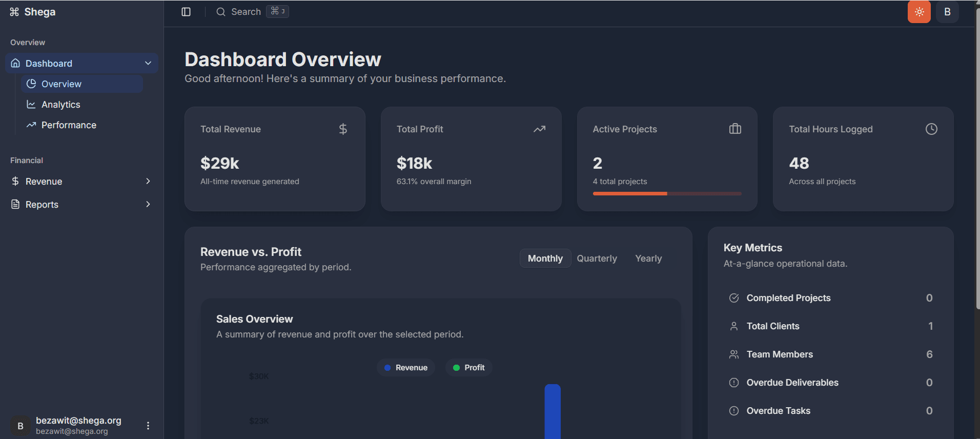The image size is (980, 439).
Task: Click the Total Clients person icon
Action: [734, 326]
